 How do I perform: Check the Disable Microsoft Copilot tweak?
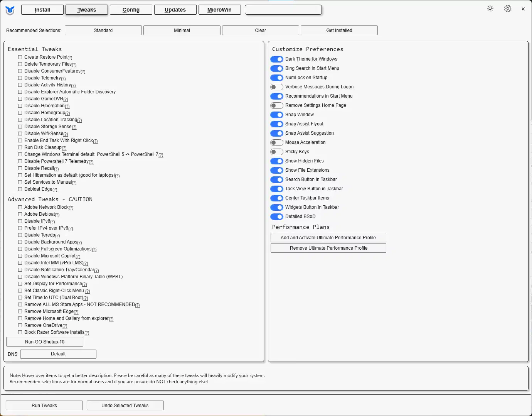pyautogui.click(x=20, y=256)
